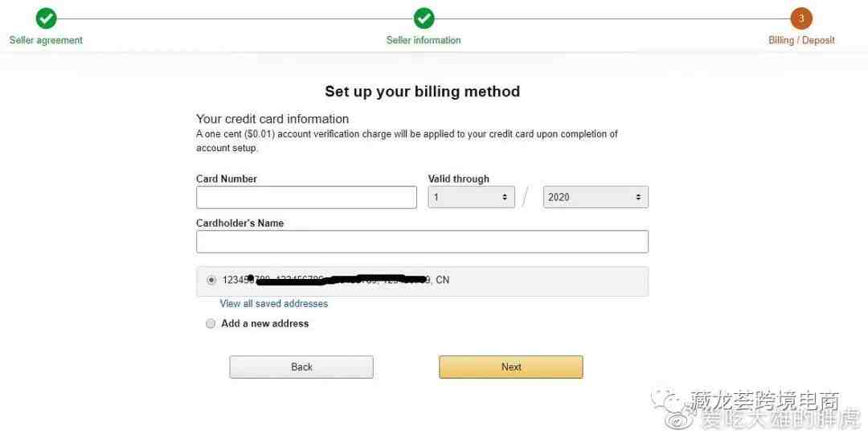This screenshot has width=868, height=439.
Task: Click the Your credit card information subtitle
Action: 272,119
